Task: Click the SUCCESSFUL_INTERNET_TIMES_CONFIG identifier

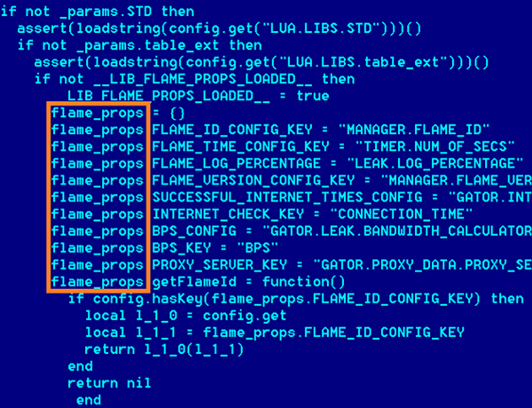Action: [287, 197]
